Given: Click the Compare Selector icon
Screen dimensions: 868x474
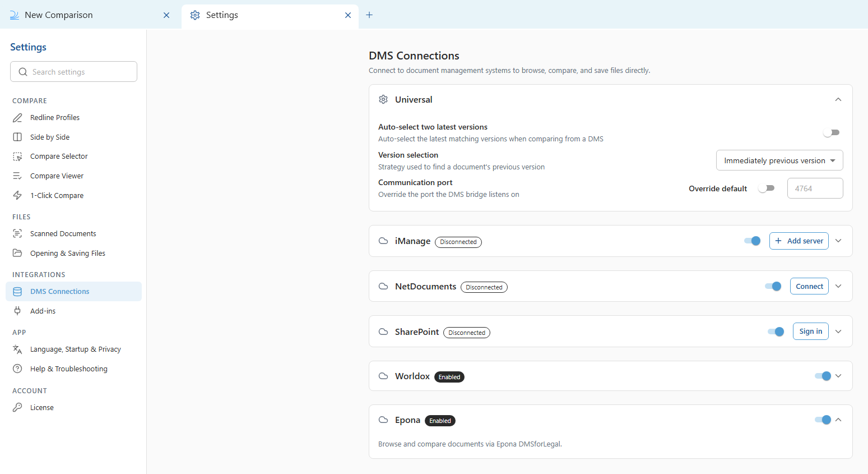Looking at the screenshot, I should pos(17,157).
